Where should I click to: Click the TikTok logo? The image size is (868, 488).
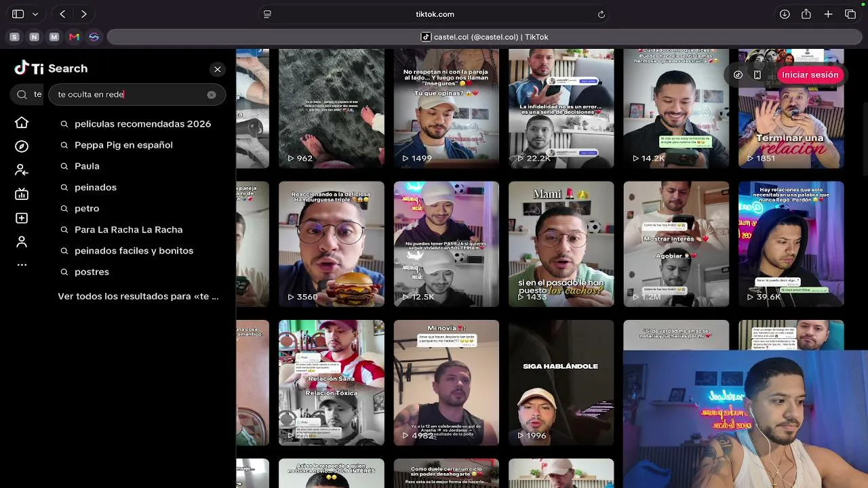point(29,68)
